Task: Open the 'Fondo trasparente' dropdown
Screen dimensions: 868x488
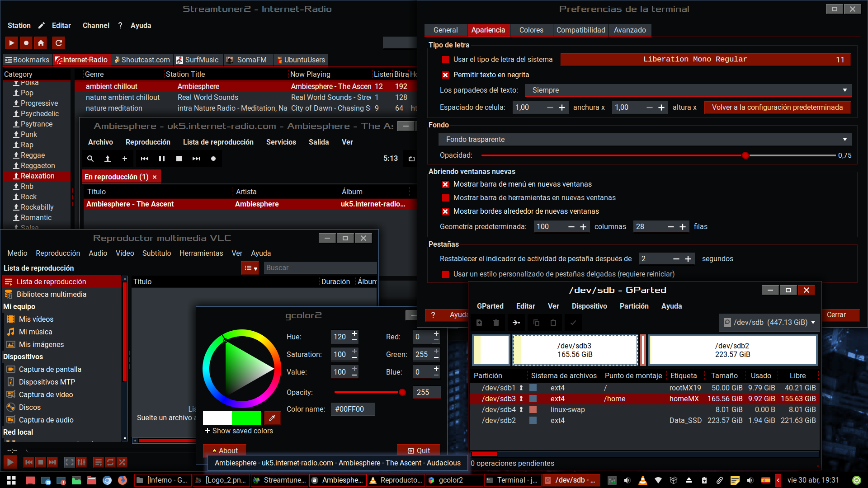Action: point(645,140)
